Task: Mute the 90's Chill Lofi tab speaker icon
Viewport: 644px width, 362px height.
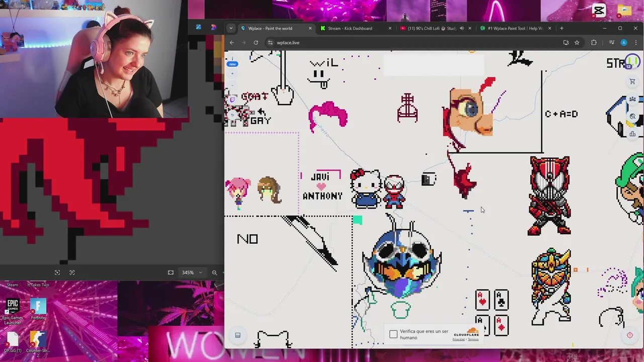Action: tap(461, 28)
